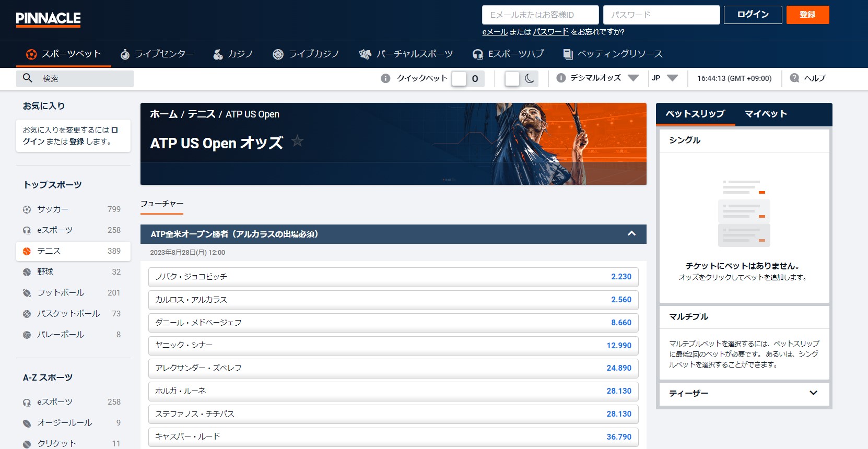This screenshot has height=449, width=868.
Task: Add ATP US Open to favorites star
Action: tap(297, 141)
